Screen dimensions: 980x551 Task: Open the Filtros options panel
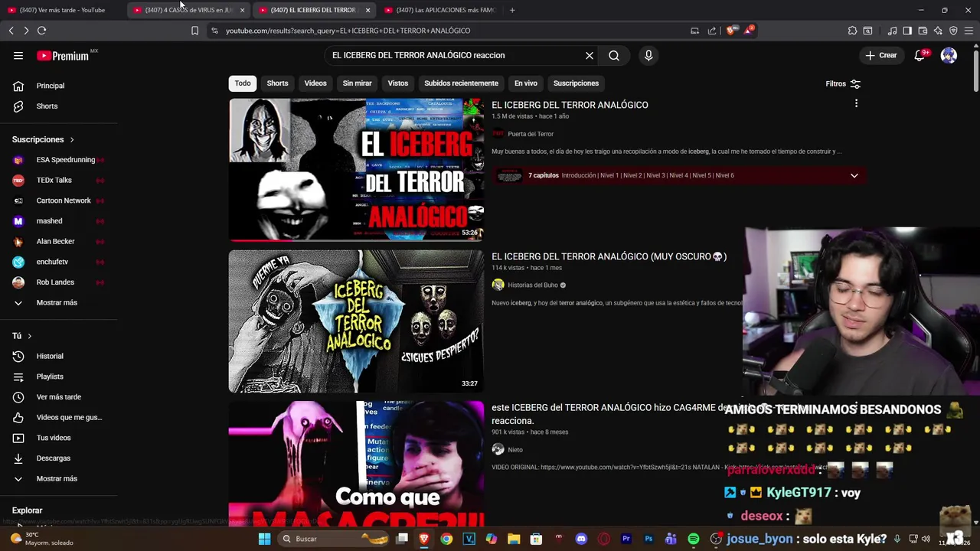click(x=843, y=84)
